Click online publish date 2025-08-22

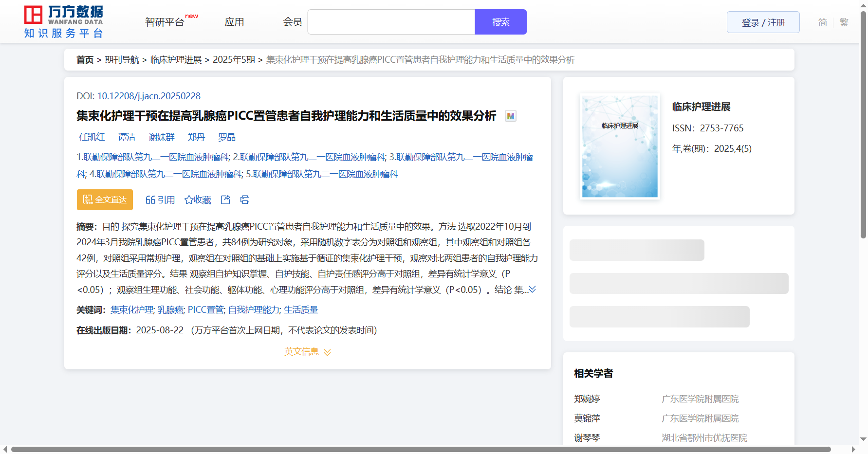160,330
